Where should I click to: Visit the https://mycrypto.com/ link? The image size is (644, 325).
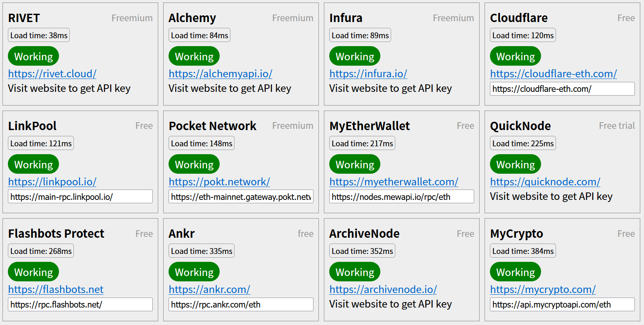(543, 289)
